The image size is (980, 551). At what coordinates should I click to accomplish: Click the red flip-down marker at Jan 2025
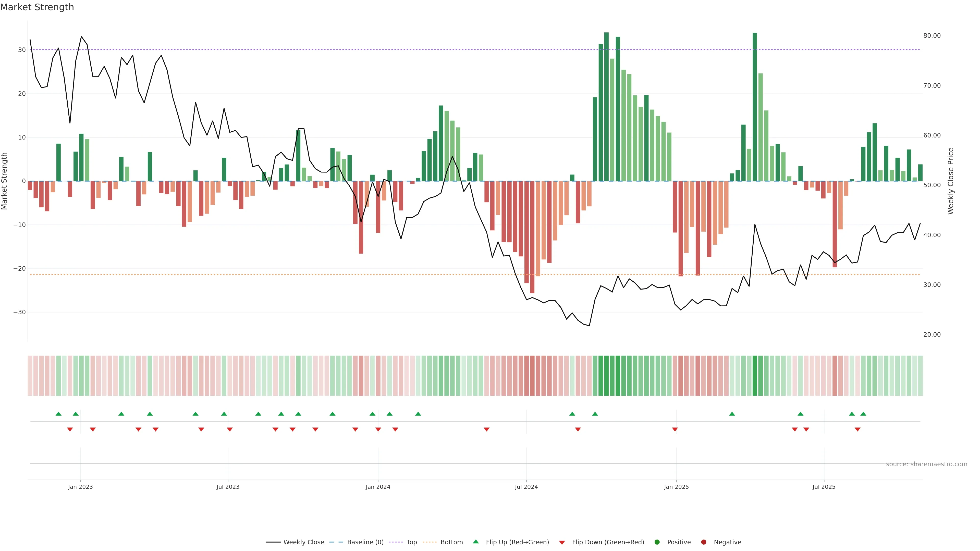pos(675,429)
